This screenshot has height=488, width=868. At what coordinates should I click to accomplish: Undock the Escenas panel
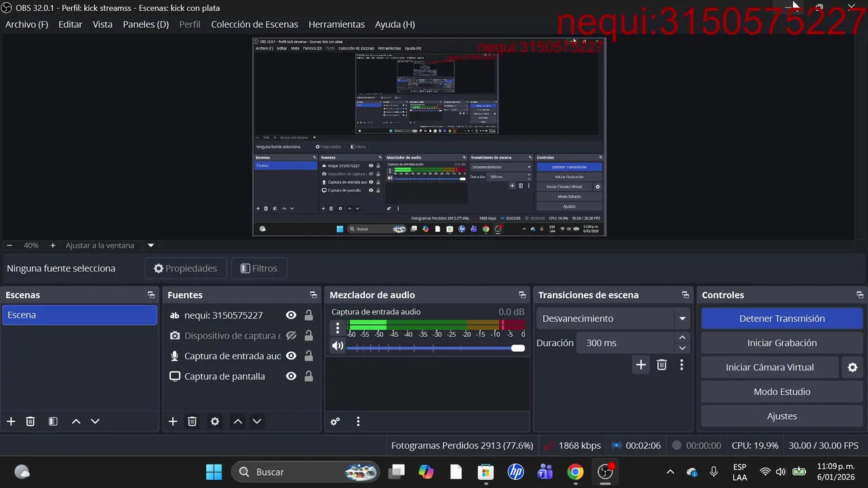click(x=151, y=295)
